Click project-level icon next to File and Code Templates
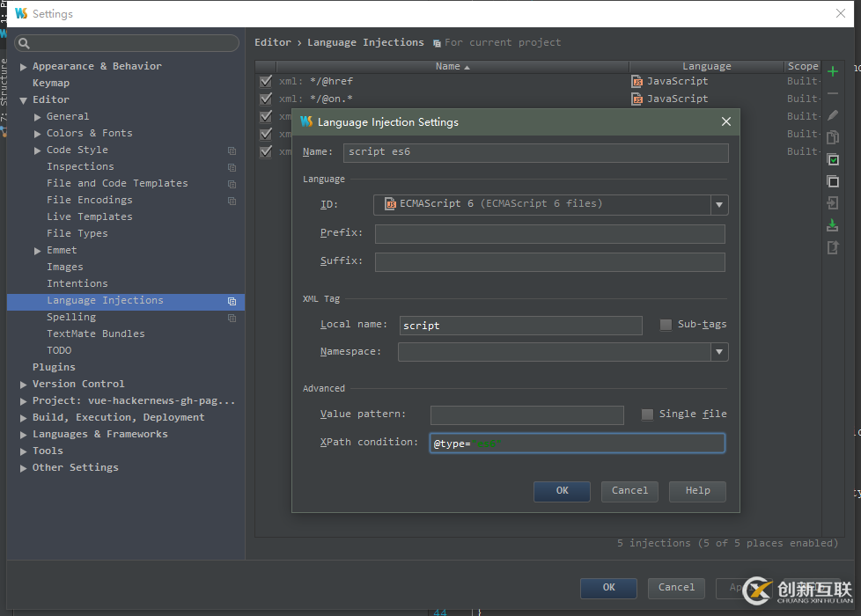Screen dimensions: 861x616 pyautogui.click(x=232, y=184)
